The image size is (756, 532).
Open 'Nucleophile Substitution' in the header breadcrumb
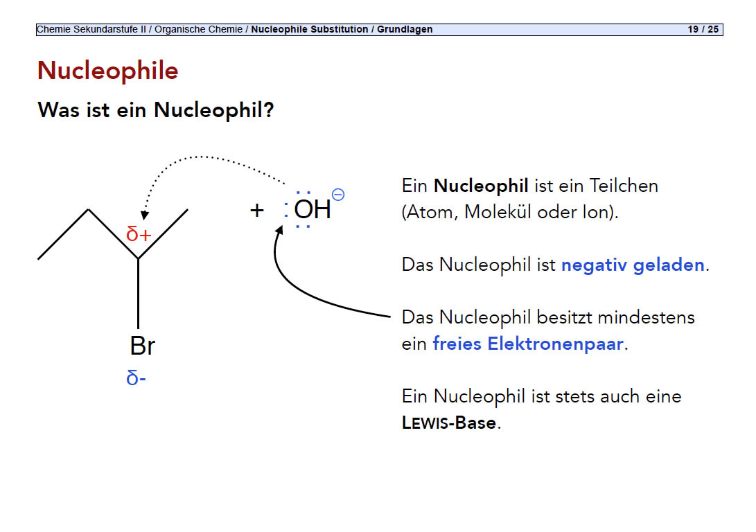coord(309,30)
